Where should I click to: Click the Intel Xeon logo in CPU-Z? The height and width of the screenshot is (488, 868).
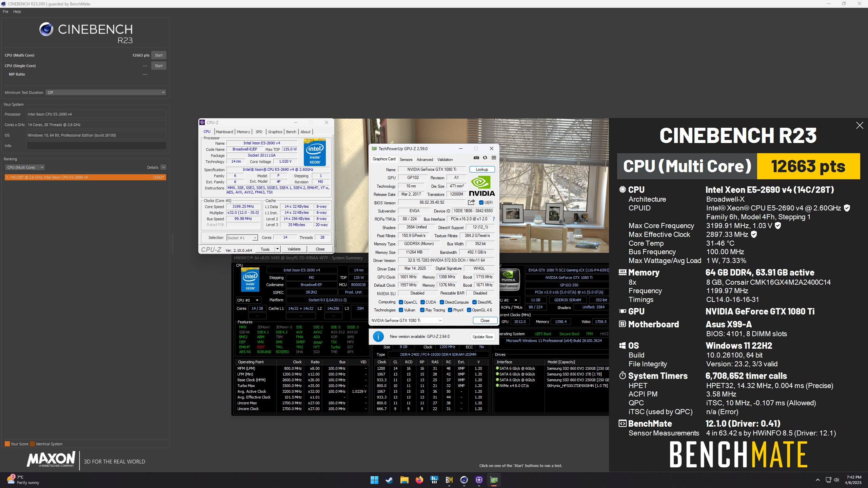[x=315, y=152]
